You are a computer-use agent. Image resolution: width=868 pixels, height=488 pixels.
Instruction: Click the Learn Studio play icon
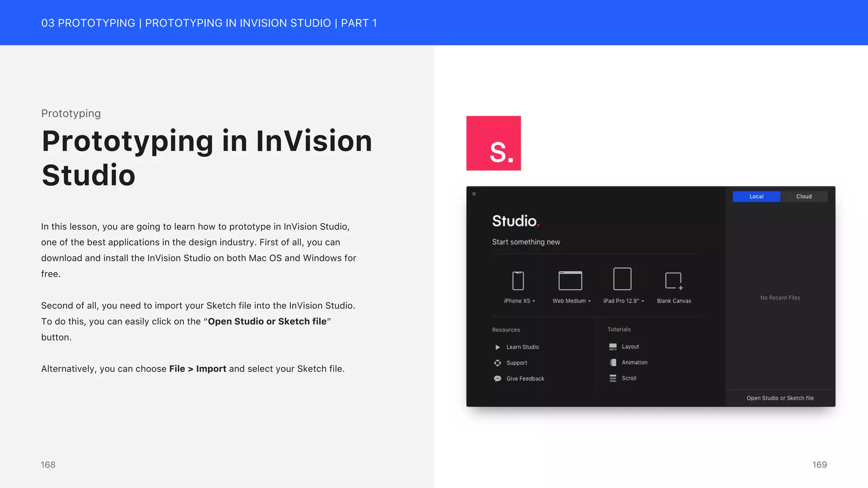point(498,347)
